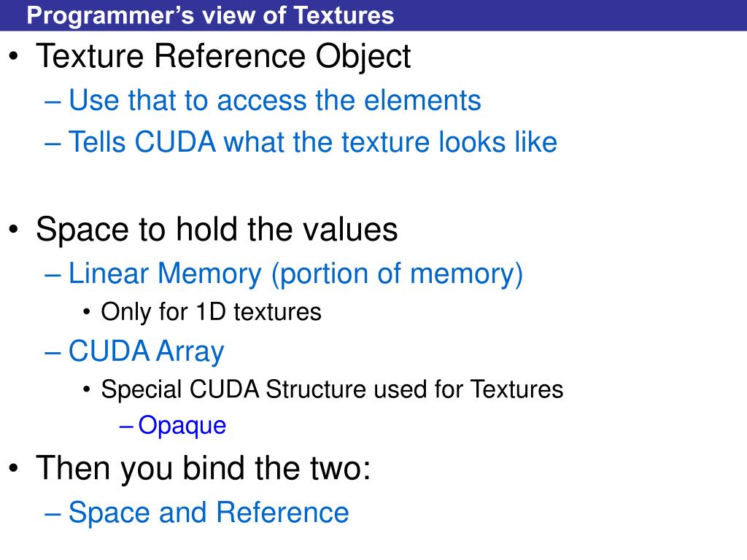Select 'Linear Memory (portion of memory)' line

coord(296,274)
